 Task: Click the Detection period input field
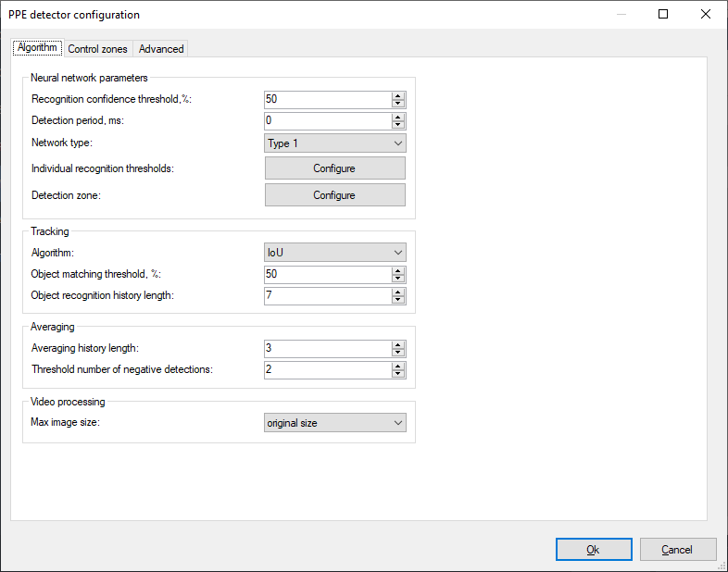point(326,121)
